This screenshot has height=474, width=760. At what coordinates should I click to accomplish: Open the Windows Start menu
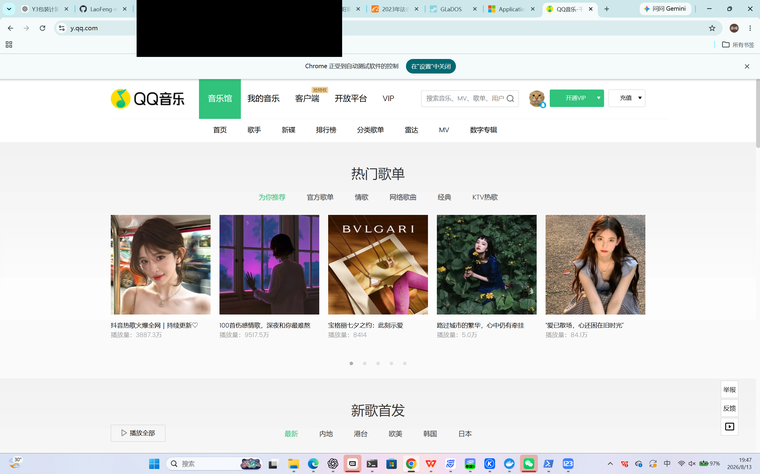(x=154, y=464)
